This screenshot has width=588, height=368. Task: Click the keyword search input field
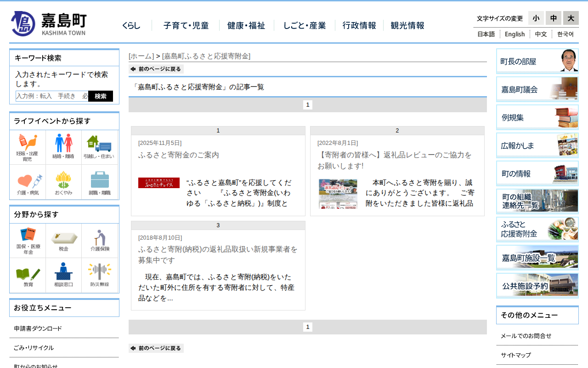(x=52, y=96)
